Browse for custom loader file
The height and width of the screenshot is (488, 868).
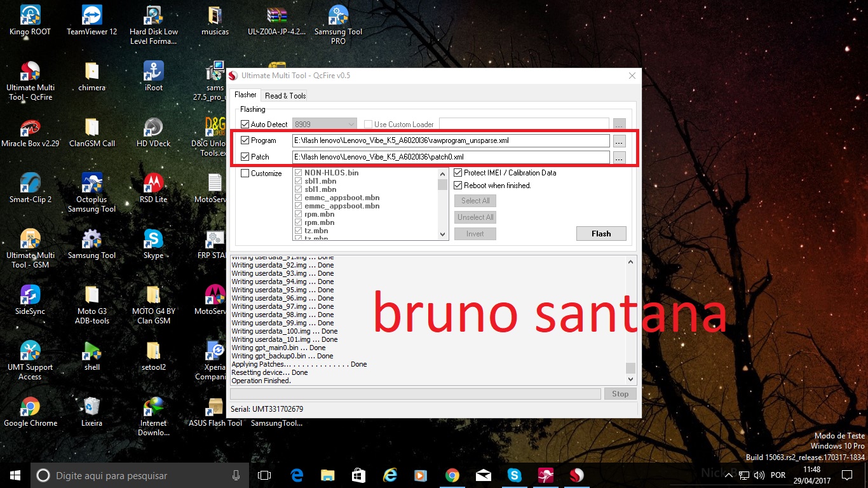(619, 125)
